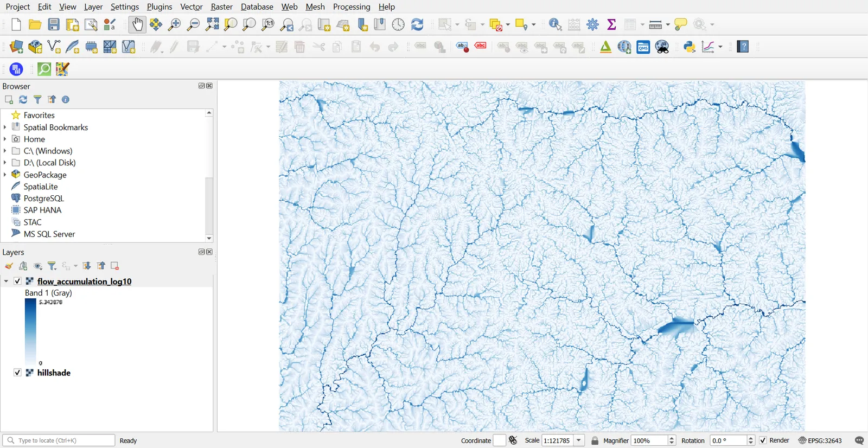Open the Layer Styling paintbrush in Layers panel

[9, 266]
